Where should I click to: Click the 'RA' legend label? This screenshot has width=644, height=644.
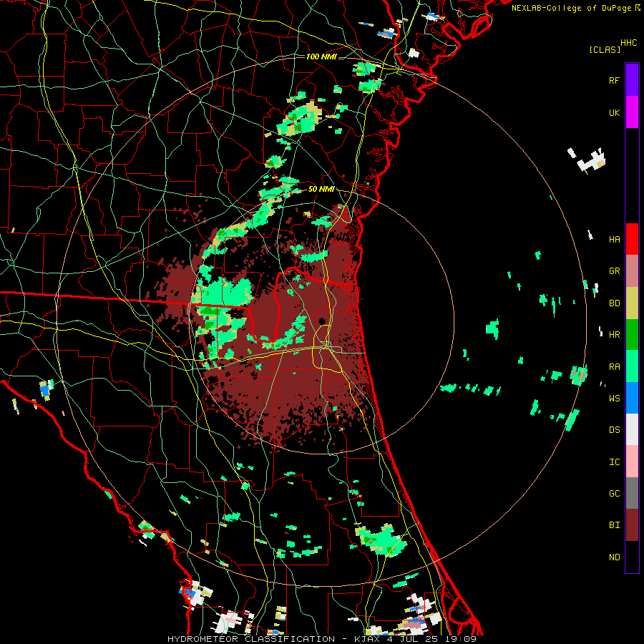(x=615, y=367)
